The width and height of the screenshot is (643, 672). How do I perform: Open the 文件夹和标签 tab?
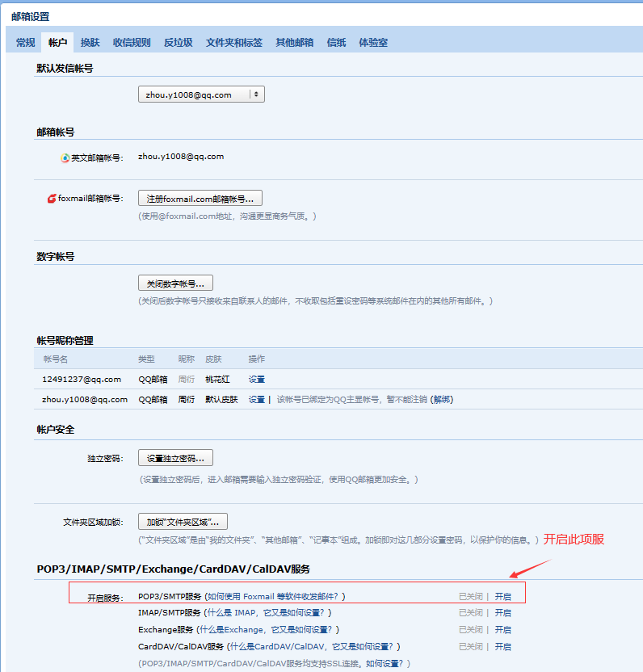pos(234,43)
